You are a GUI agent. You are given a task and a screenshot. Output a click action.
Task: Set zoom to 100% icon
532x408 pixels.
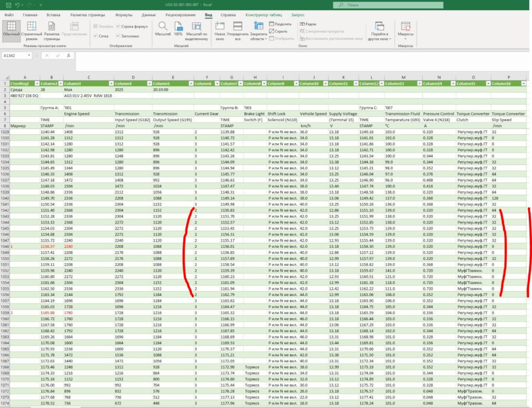pos(178,27)
